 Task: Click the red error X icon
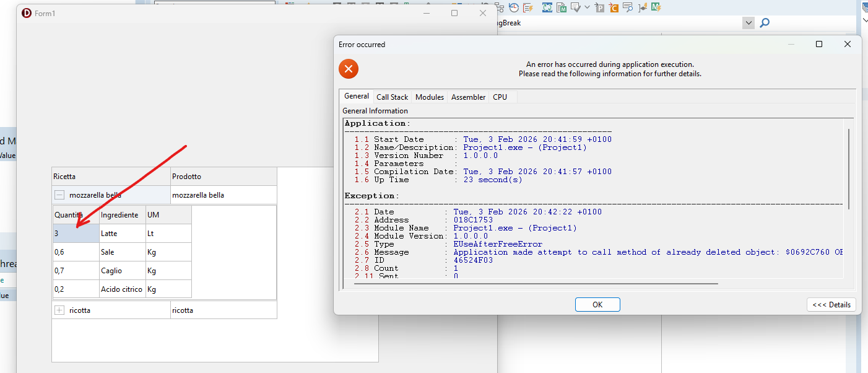pyautogui.click(x=349, y=69)
